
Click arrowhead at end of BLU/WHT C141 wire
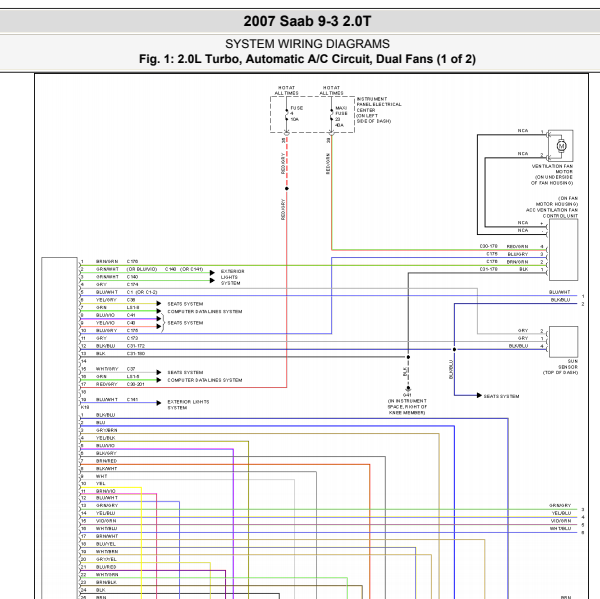pos(159,403)
